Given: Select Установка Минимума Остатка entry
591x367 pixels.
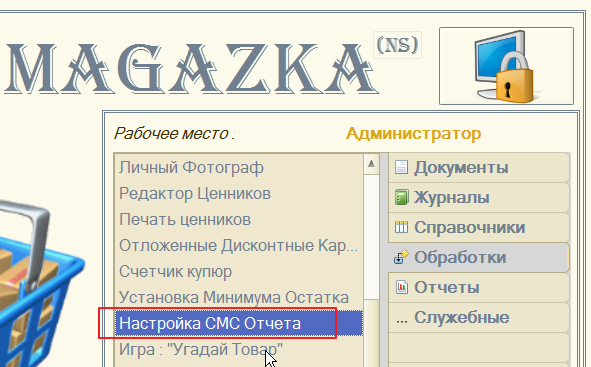Looking at the screenshot, I should click(x=239, y=297).
